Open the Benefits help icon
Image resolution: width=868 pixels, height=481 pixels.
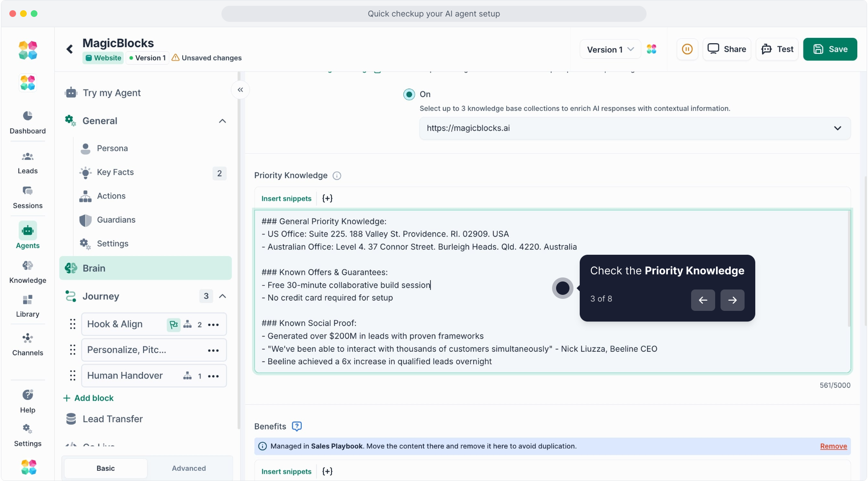point(297,426)
